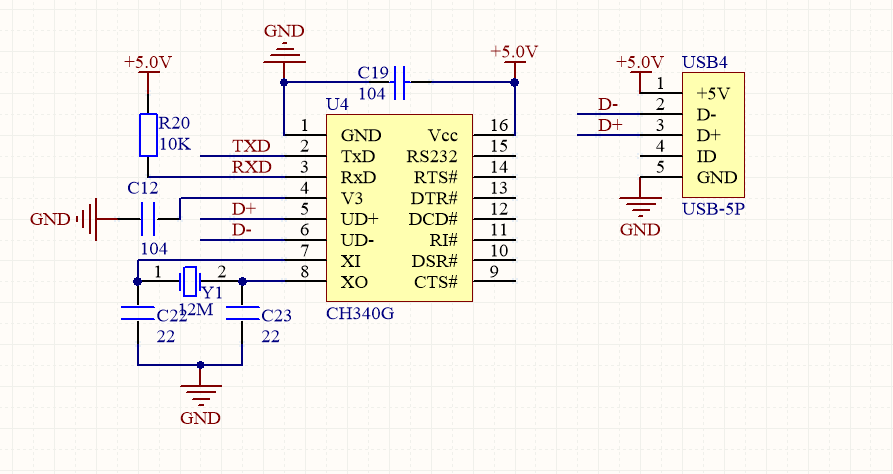Click the 22 value under C23
This screenshot has height=474, width=893.
click(x=271, y=337)
